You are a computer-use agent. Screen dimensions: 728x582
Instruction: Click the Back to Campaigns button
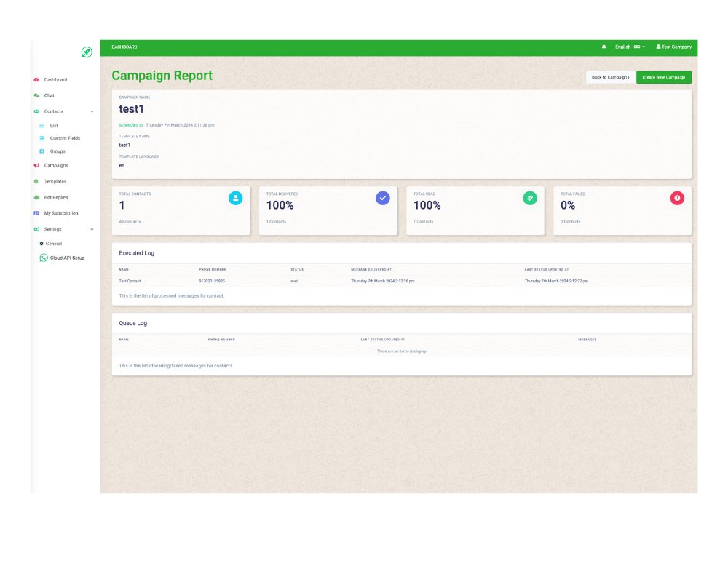[610, 77]
